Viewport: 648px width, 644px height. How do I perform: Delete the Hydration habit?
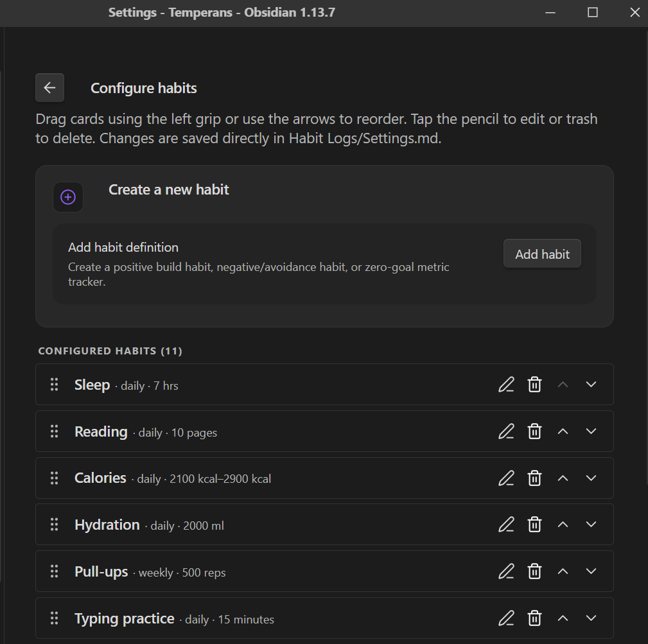pos(534,525)
